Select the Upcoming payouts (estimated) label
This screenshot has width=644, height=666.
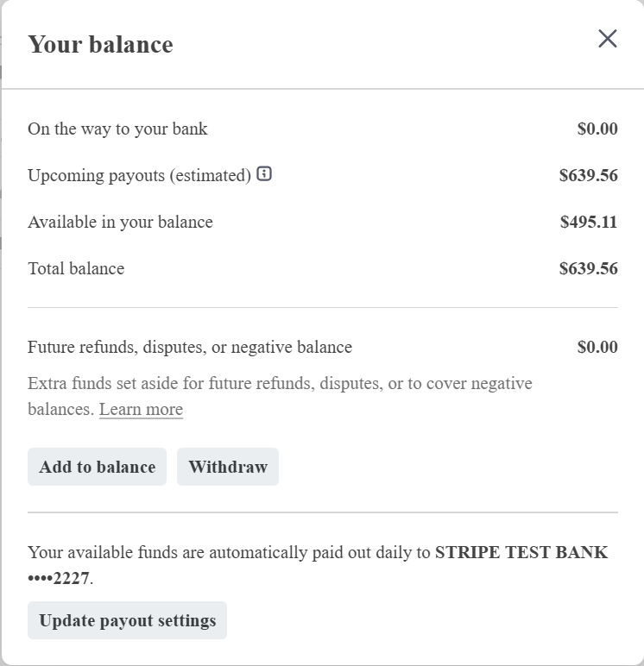pos(139,175)
